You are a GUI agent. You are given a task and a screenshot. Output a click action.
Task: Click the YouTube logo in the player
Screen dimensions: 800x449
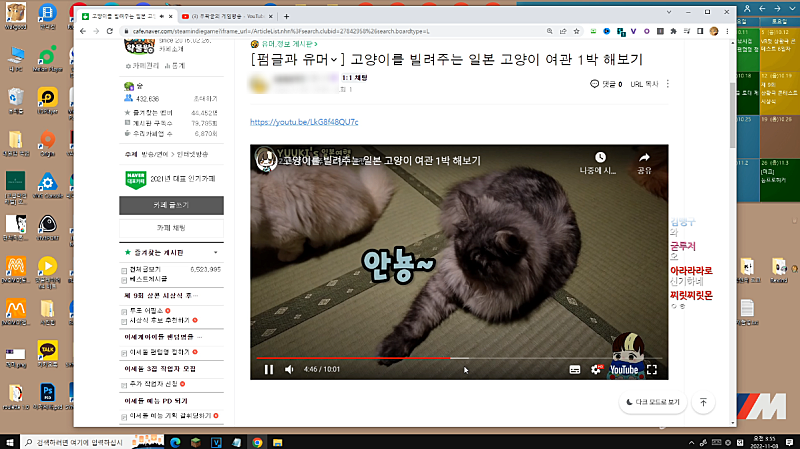click(623, 369)
